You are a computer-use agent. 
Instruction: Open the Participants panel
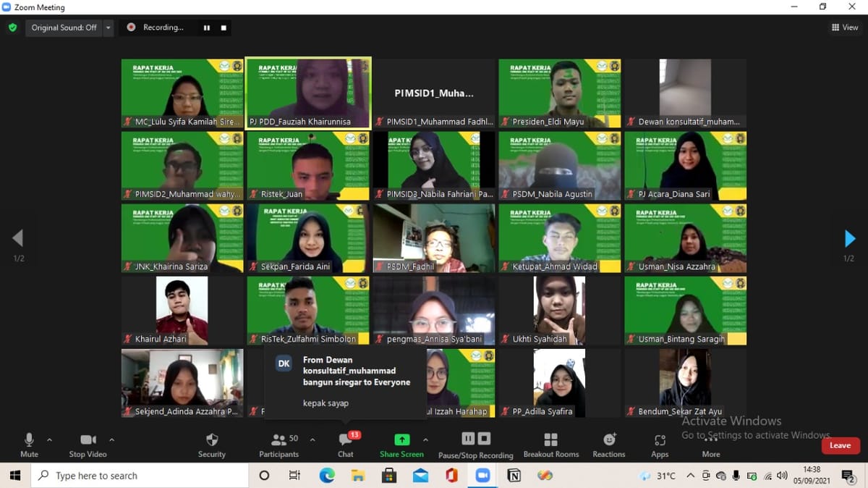click(x=278, y=440)
